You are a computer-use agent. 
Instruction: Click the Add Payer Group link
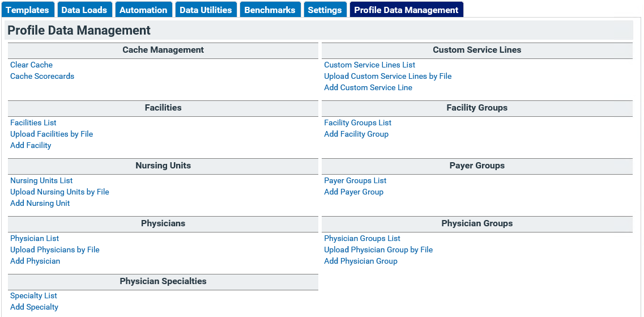point(353,192)
